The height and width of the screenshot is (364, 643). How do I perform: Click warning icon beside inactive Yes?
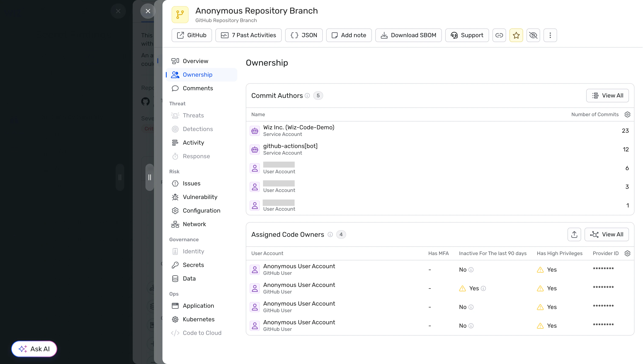pos(462,288)
